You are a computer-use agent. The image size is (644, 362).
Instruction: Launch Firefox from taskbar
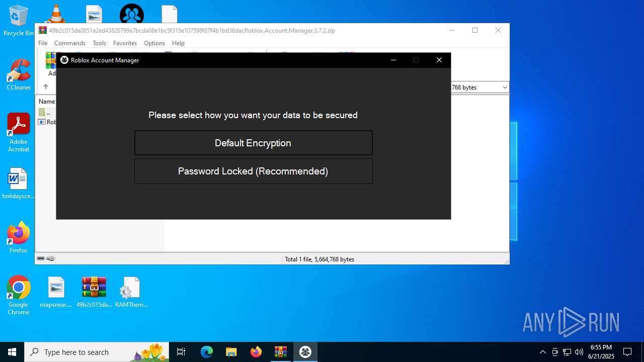pyautogui.click(x=256, y=352)
